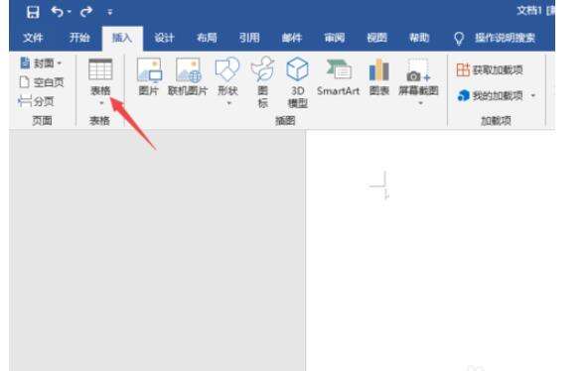Insert a SmartArt graphic
This screenshot has width=588, height=371.
tap(339, 77)
